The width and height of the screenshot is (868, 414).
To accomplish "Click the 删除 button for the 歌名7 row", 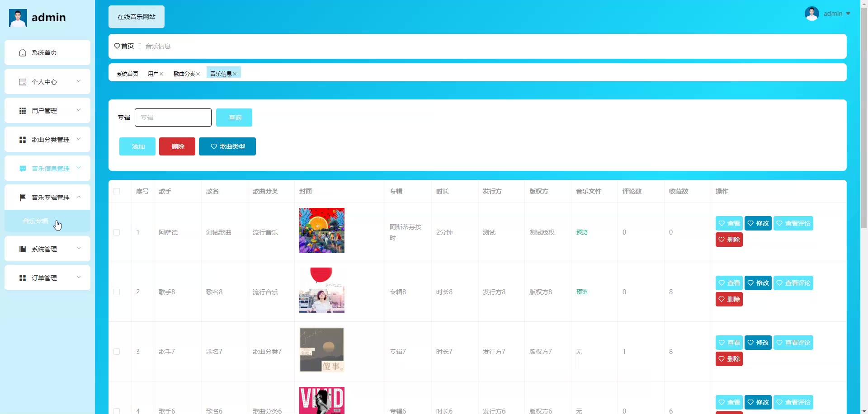I will click(x=729, y=359).
